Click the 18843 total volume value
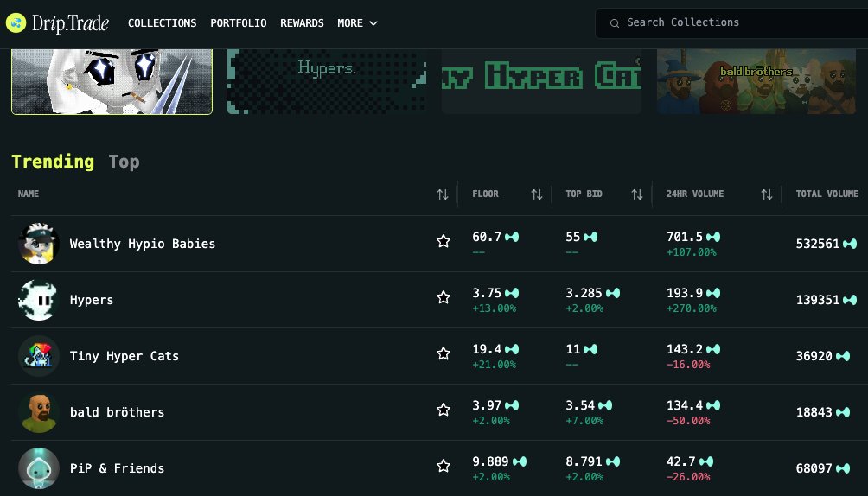The image size is (868, 496). 814,412
